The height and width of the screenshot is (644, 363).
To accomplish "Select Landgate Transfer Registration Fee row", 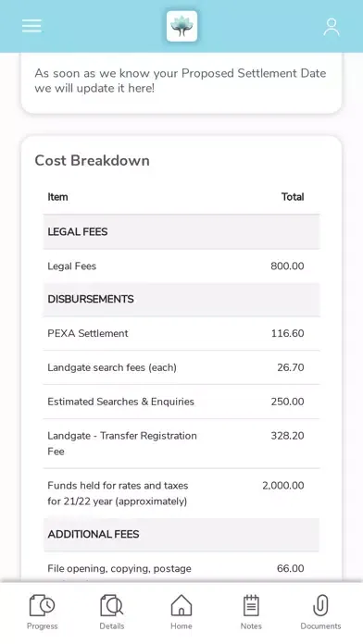I will pyautogui.click(x=181, y=443).
